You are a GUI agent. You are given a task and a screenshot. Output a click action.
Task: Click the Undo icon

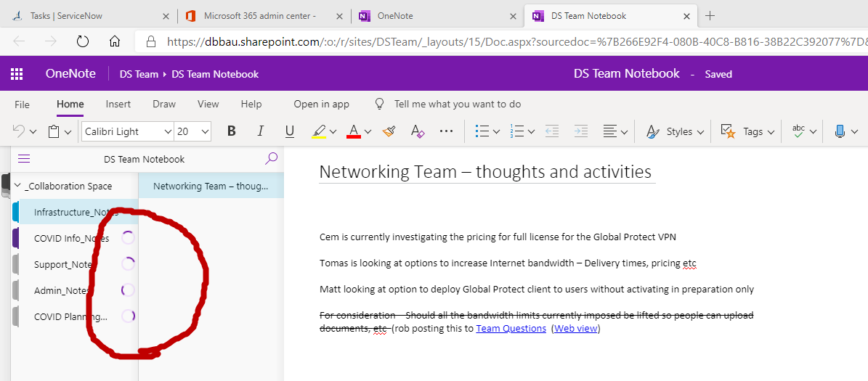[19, 131]
